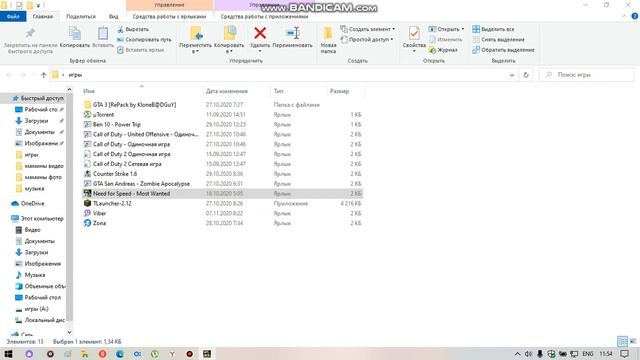The image size is (640, 360).
Task: Select Need for Speed - Most Wanted
Action: 222,193
